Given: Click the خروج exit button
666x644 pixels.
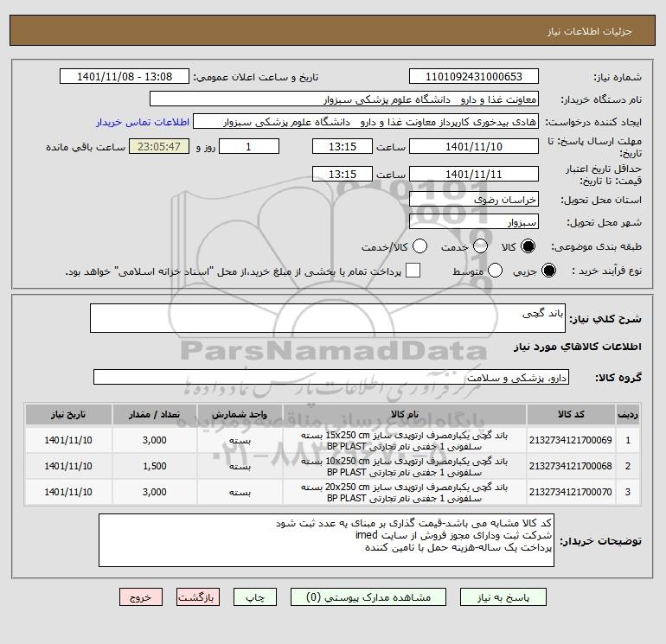Looking at the screenshot, I should click(141, 597).
